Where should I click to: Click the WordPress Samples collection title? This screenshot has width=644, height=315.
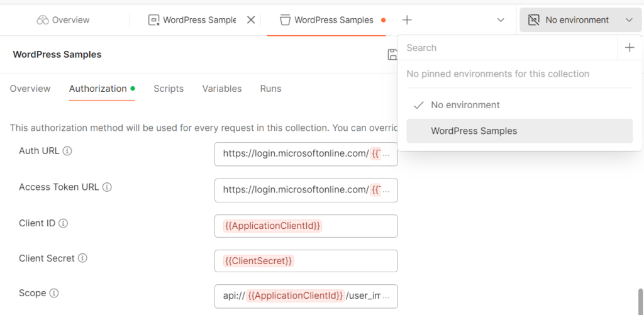pyautogui.click(x=57, y=55)
